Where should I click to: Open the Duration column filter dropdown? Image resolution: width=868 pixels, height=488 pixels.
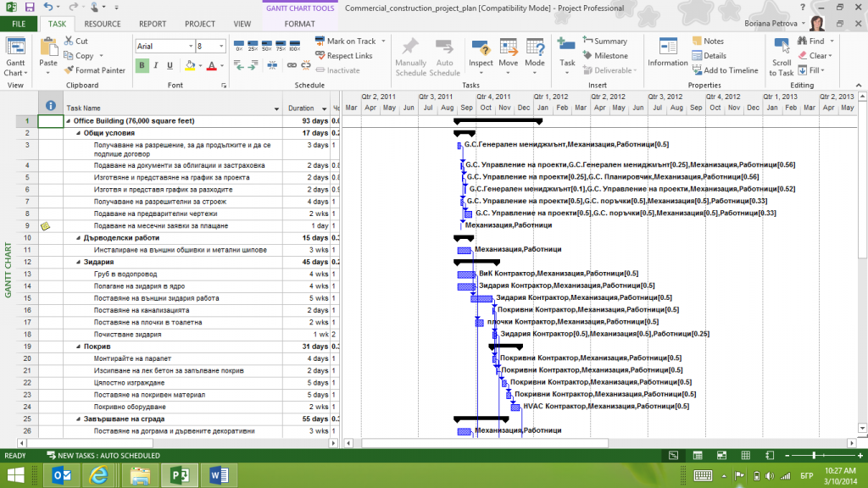click(x=325, y=108)
